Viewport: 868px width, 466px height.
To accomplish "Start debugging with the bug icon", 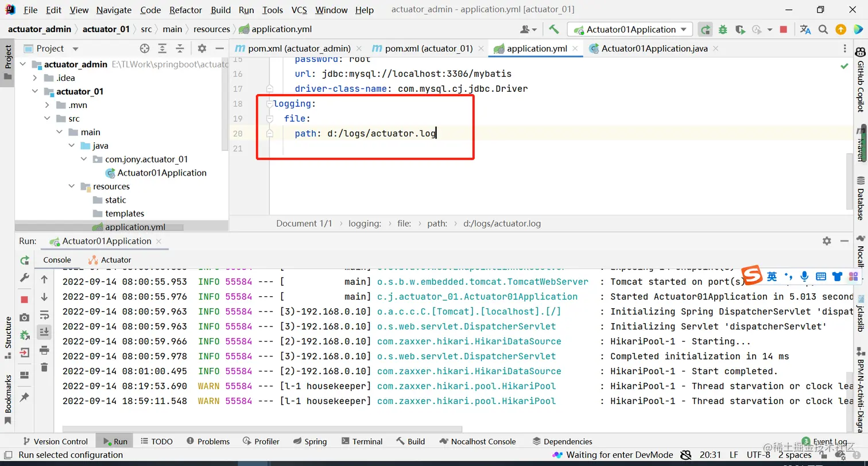I will coord(723,29).
